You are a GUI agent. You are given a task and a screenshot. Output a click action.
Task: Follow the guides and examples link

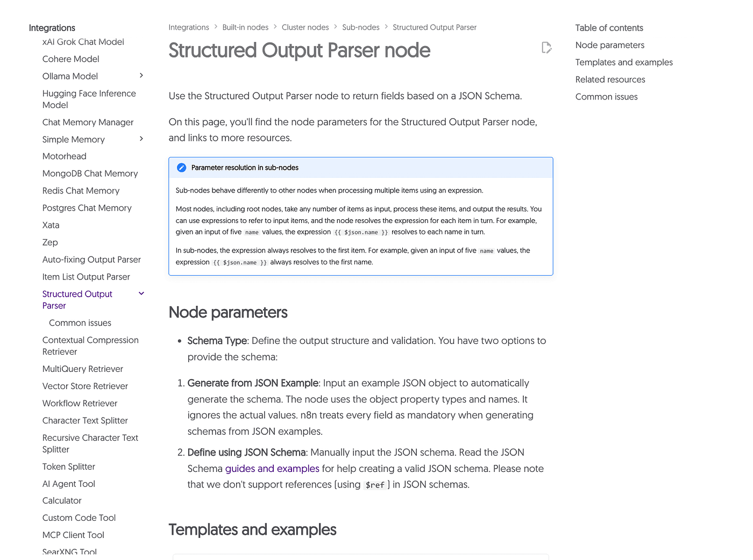[272, 469]
